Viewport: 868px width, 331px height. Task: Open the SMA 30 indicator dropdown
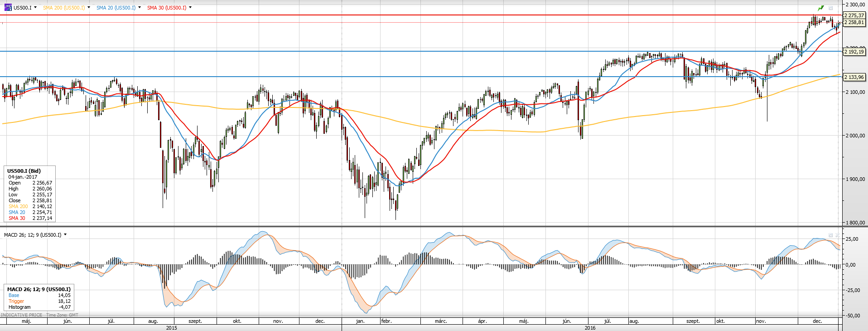tap(190, 7)
